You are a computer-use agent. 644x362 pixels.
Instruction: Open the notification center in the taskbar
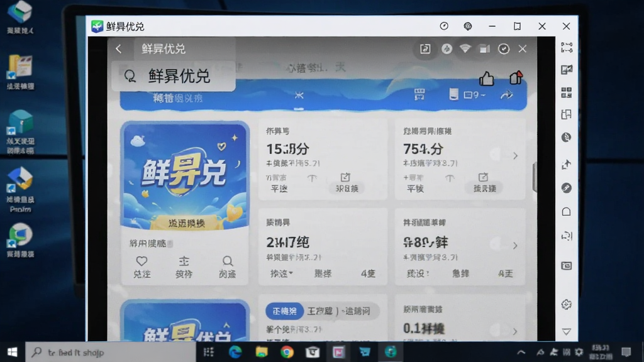coord(626,352)
